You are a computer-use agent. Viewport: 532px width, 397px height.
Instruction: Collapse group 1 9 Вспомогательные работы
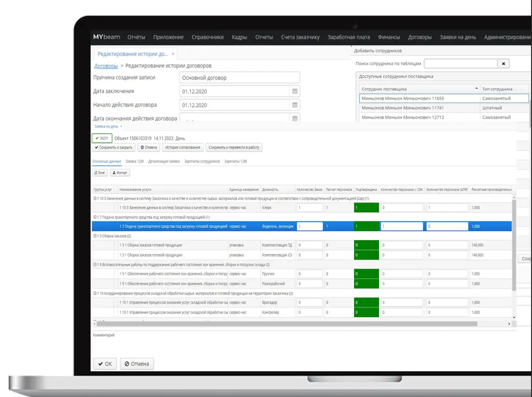click(x=95, y=264)
